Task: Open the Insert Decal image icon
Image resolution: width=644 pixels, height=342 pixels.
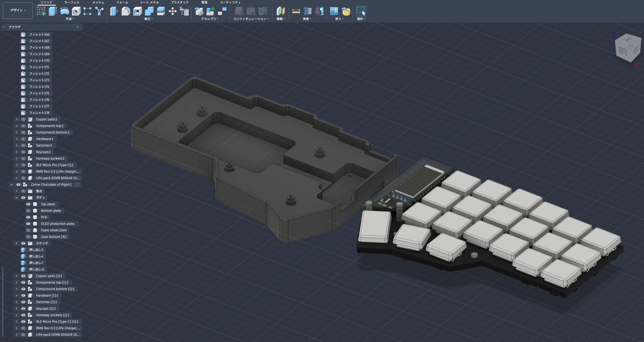Action: click(x=334, y=11)
